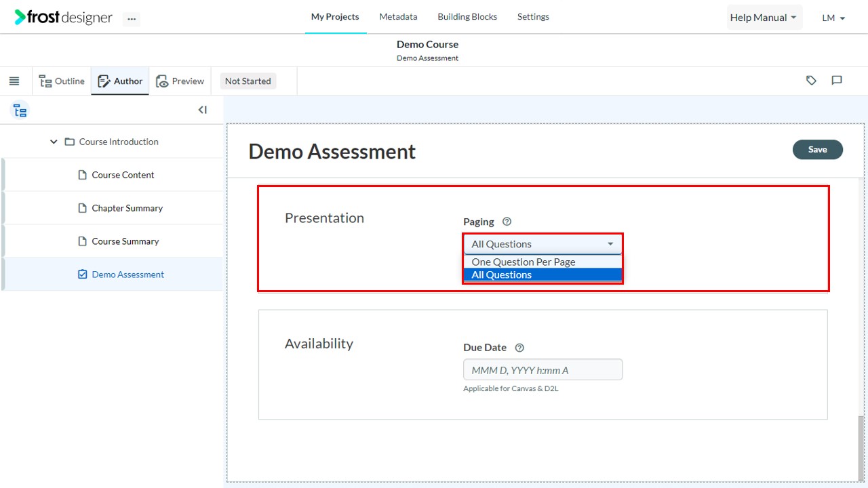The image size is (868, 488).
Task: Open the Help Manual dropdown
Action: tap(764, 18)
